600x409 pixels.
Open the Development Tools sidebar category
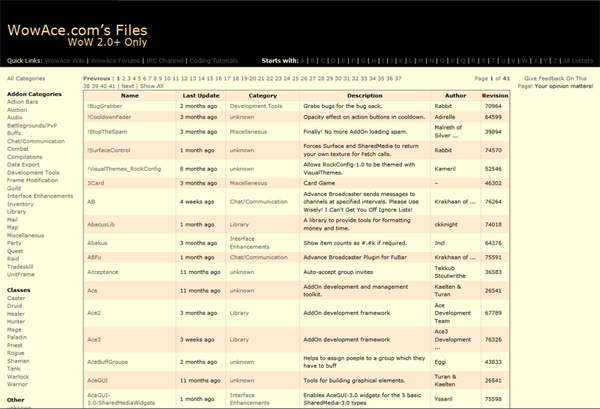33,173
